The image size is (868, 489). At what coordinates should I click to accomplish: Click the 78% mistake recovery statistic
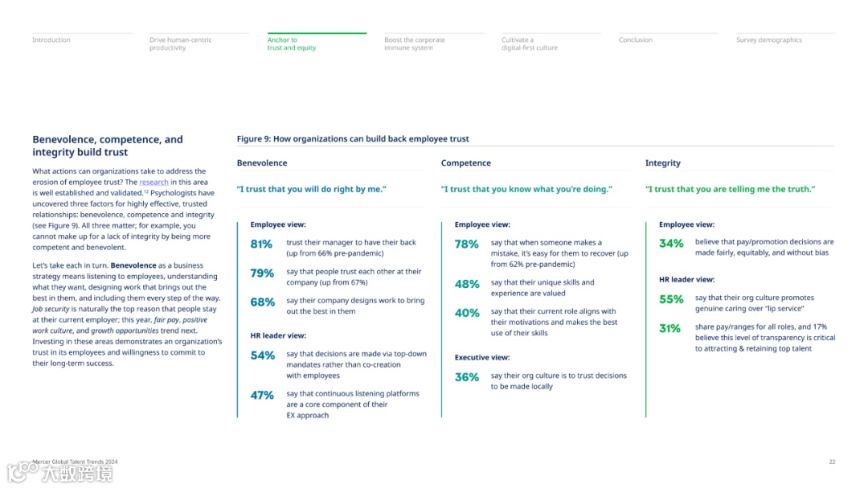click(467, 244)
